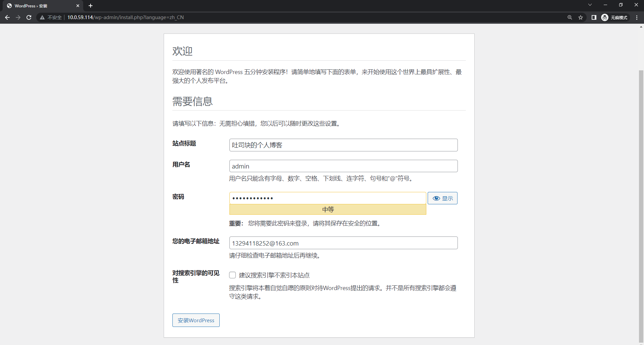
Task: Click the 中等 password strength indicator
Action: (328, 209)
